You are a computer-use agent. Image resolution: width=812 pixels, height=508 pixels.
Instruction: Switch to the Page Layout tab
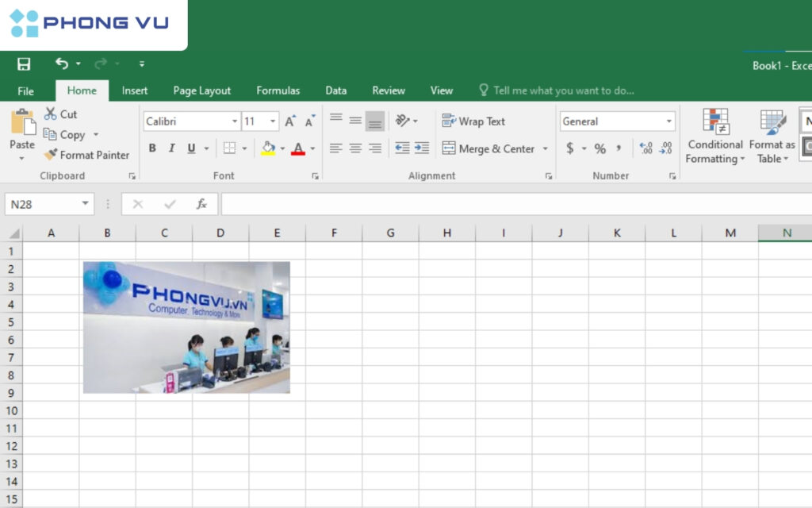click(202, 90)
